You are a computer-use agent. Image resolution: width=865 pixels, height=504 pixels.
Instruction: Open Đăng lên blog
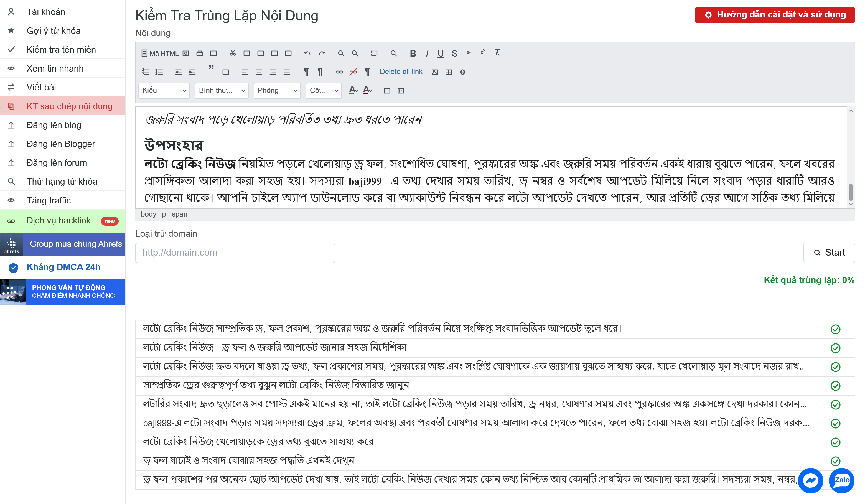tap(62, 125)
